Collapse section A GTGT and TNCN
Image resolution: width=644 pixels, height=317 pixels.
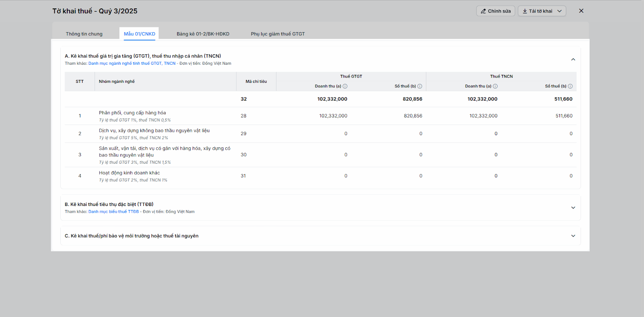click(573, 60)
